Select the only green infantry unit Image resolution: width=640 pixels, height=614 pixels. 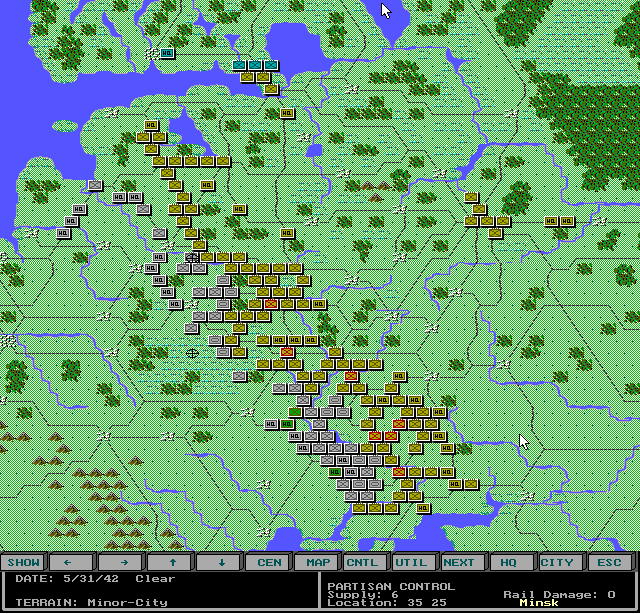295,412
